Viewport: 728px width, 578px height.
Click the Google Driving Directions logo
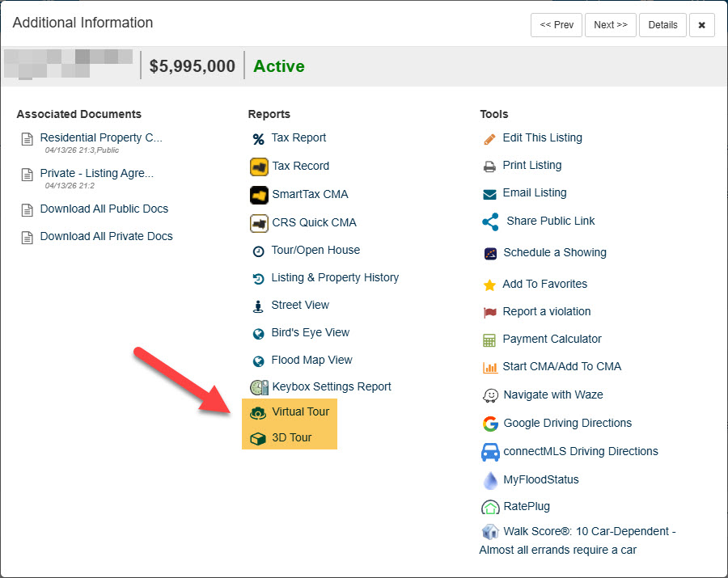pyautogui.click(x=490, y=424)
